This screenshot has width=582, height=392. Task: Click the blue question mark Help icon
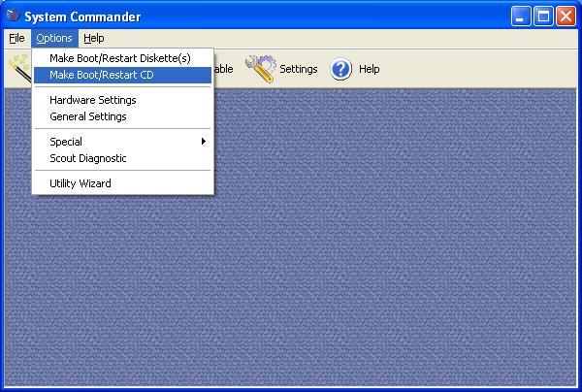[340, 69]
